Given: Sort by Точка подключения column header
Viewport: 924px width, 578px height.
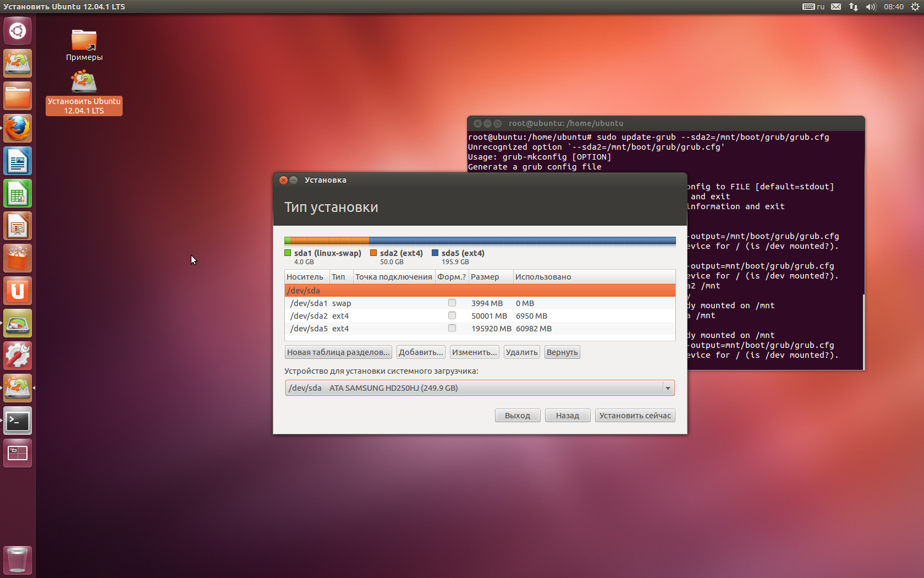Looking at the screenshot, I should click(x=394, y=277).
